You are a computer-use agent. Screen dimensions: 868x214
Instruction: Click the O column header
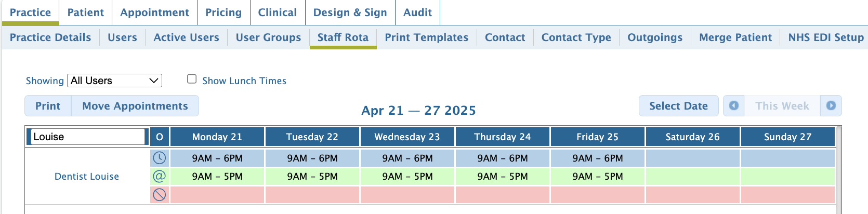click(159, 137)
